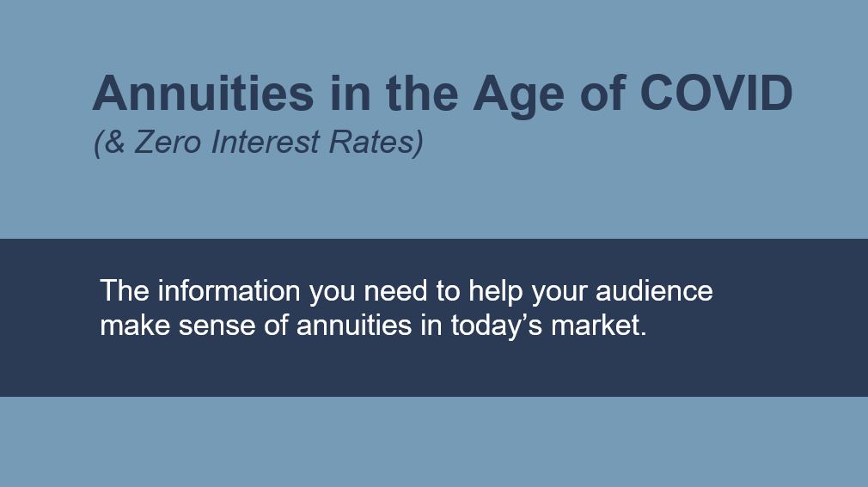Click the word "your" in the banner text
The width and height of the screenshot is (868, 487).
(559, 293)
